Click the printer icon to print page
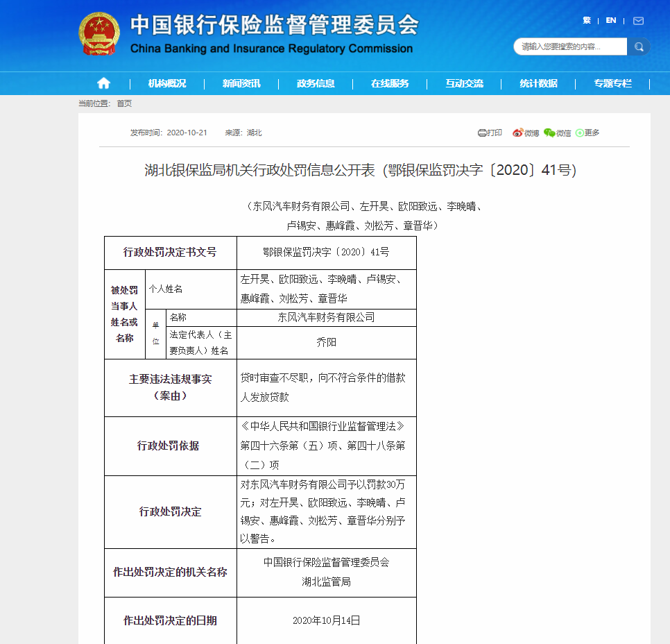The width and height of the screenshot is (670, 644). 483,133
